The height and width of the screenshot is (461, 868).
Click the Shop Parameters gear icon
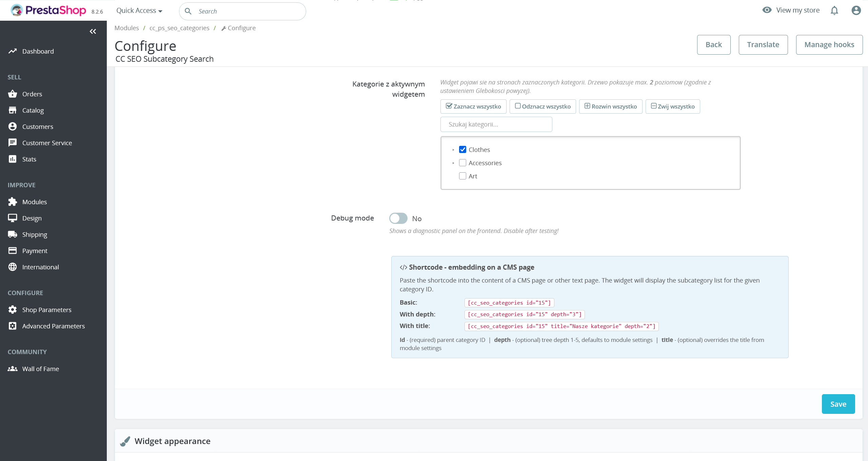[13, 310]
